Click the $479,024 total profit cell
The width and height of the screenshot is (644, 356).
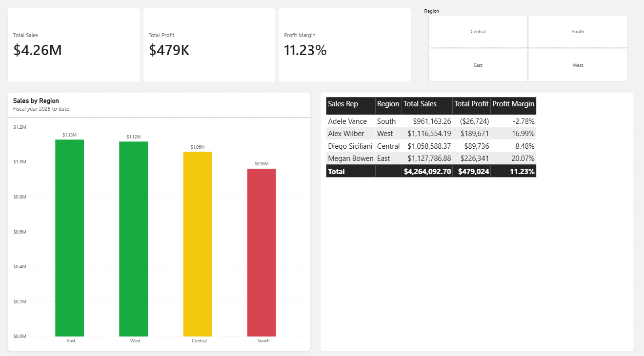471,171
